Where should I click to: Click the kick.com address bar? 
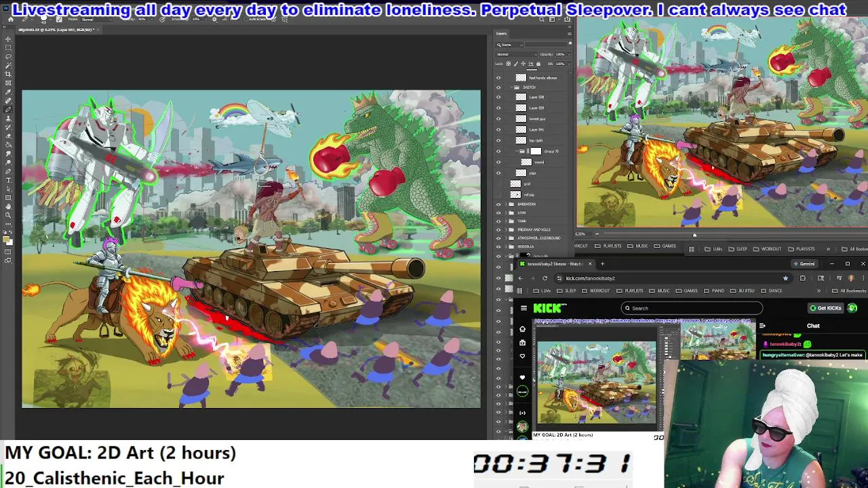[673, 279]
